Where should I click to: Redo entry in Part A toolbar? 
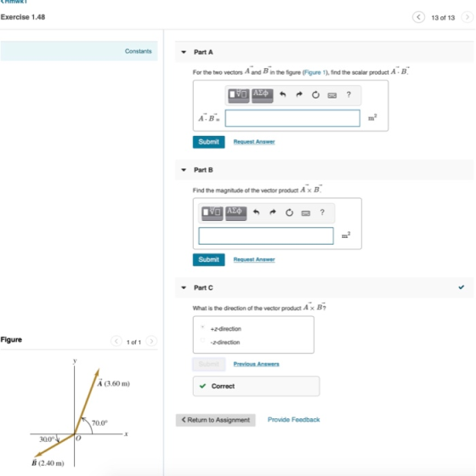click(299, 94)
